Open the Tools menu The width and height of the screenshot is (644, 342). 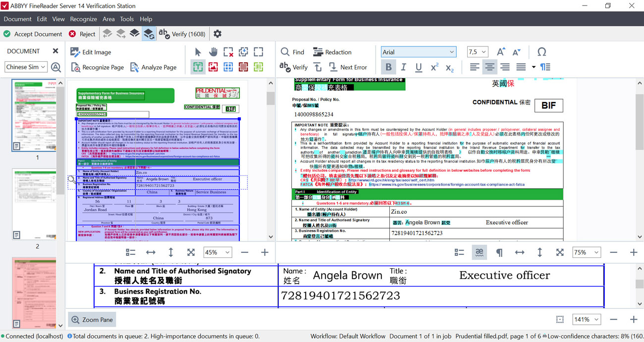pos(127,19)
